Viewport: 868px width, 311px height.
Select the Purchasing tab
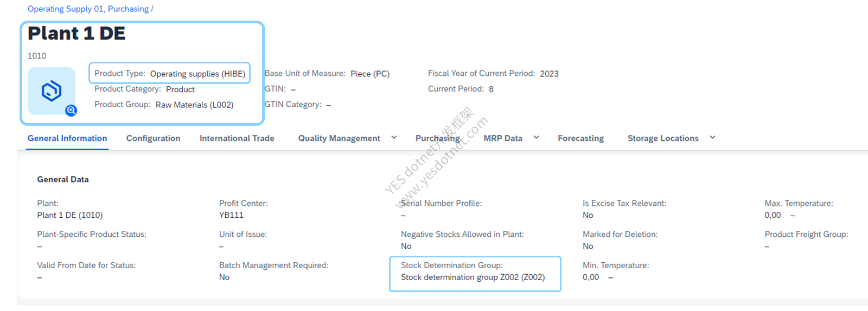(x=437, y=138)
